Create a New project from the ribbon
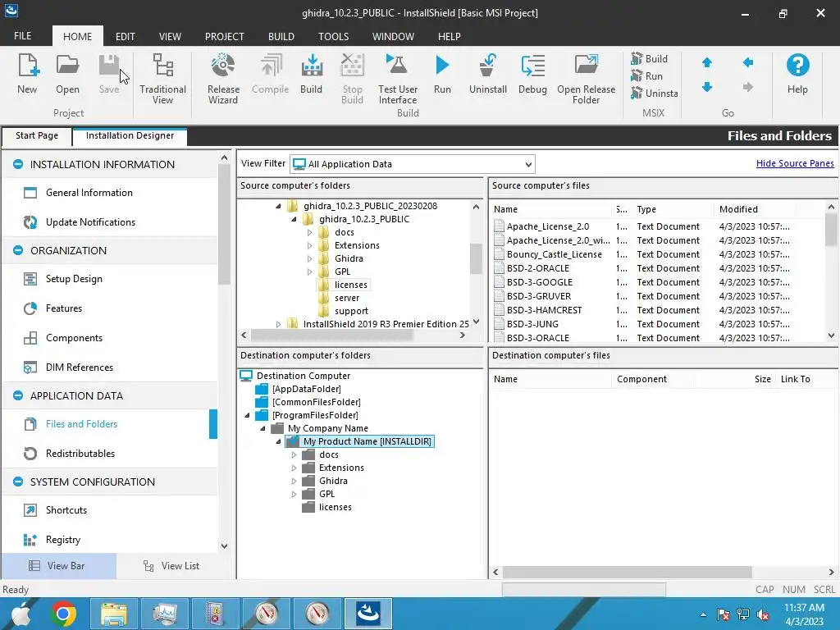The width and height of the screenshot is (840, 630). click(27, 75)
